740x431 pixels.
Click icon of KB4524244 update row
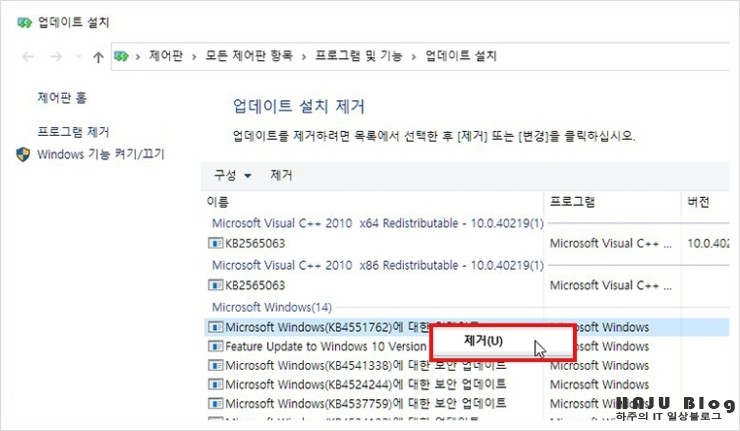[x=216, y=384]
